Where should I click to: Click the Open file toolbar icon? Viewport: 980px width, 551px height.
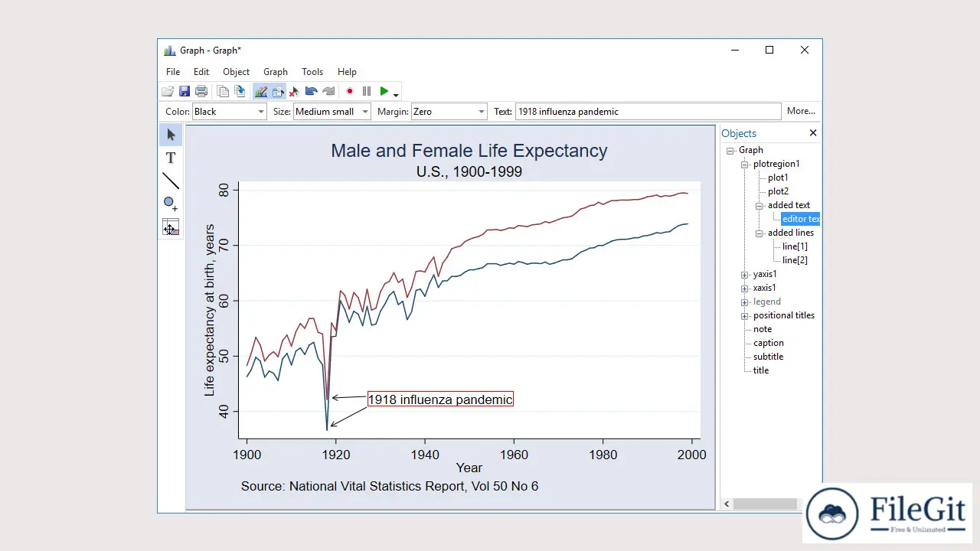pyautogui.click(x=168, y=92)
